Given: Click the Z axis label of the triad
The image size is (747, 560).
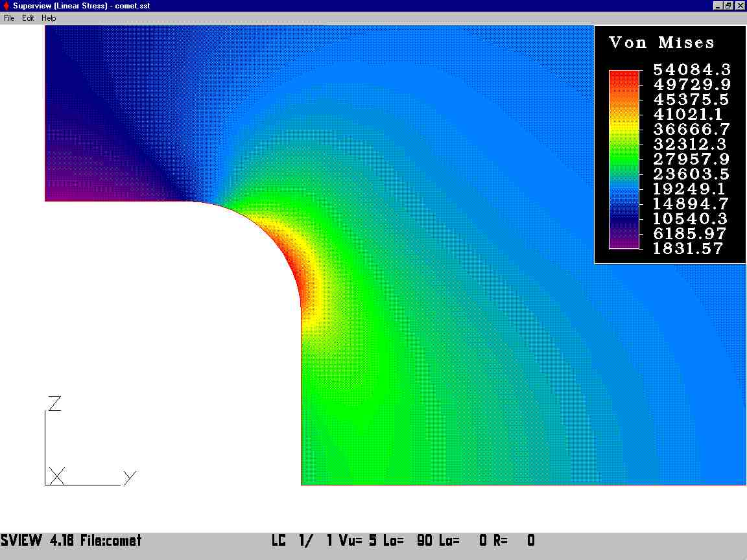Looking at the screenshot, I should (x=54, y=403).
